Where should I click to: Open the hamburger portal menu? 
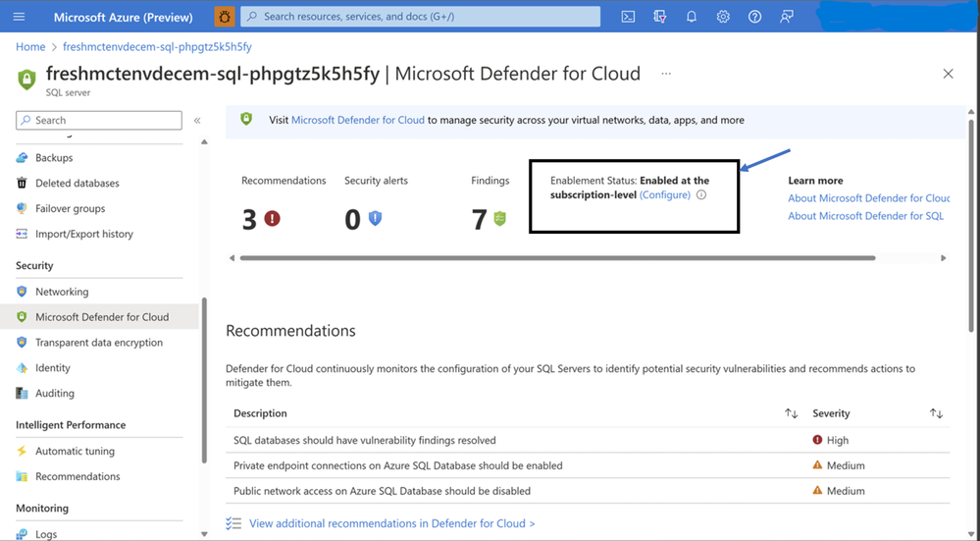coord(20,17)
